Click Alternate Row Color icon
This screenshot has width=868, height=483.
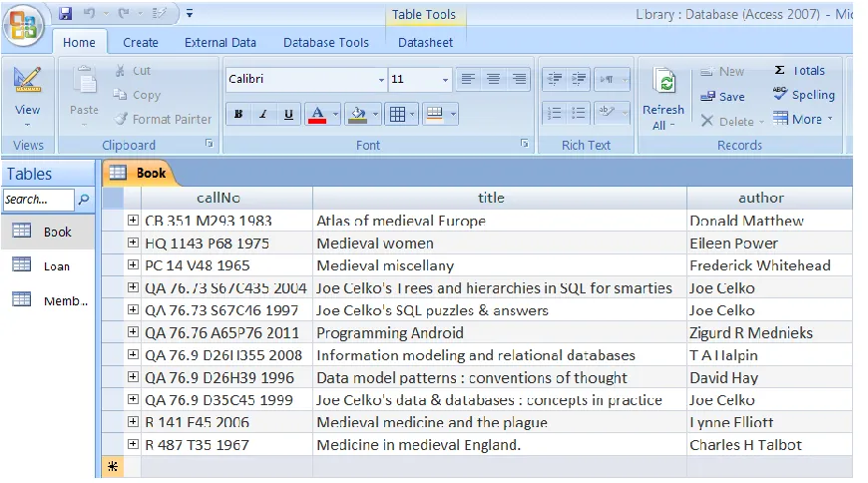[x=435, y=114]
